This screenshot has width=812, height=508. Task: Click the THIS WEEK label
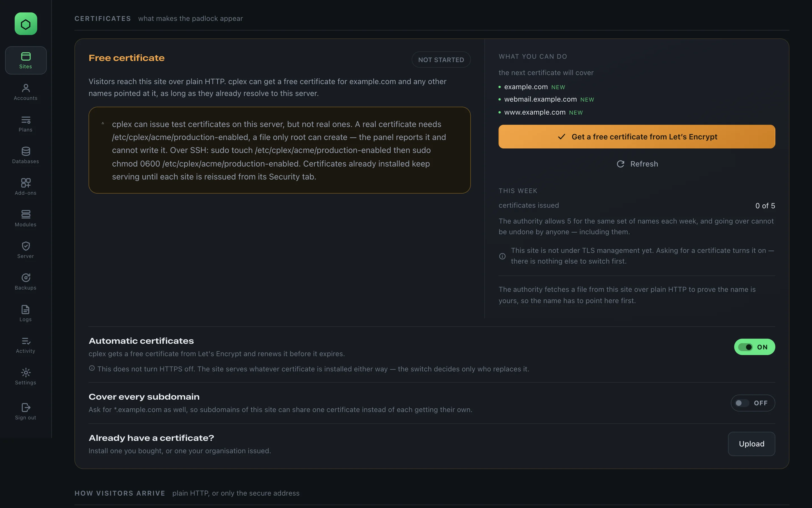(518, 191)
